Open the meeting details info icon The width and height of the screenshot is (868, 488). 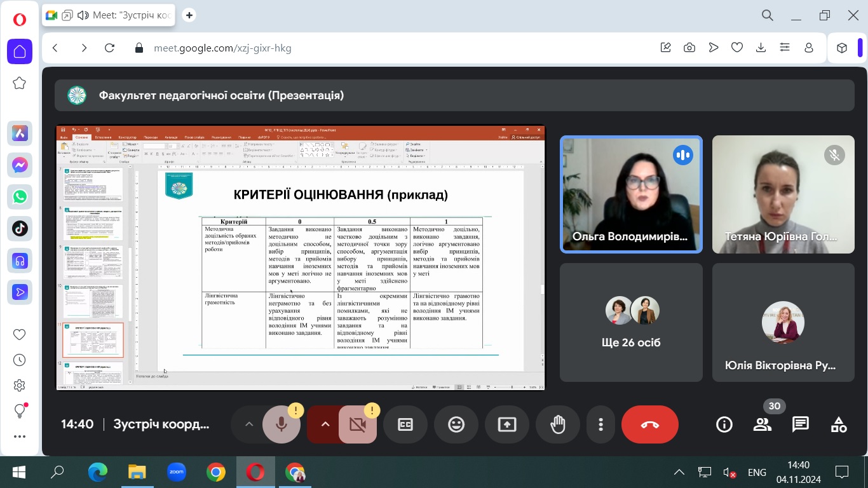[724, 424]
